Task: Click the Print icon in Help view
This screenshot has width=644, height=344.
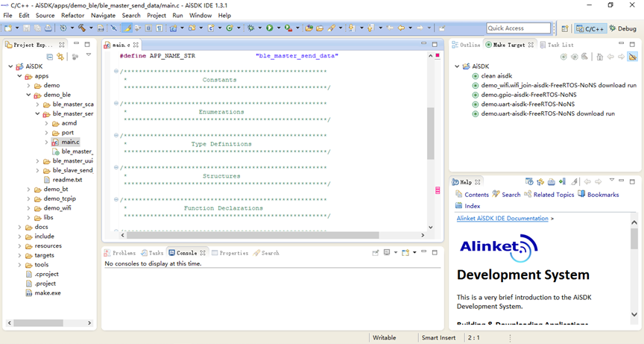Action: pyautogui.click(x=551, y=181)
